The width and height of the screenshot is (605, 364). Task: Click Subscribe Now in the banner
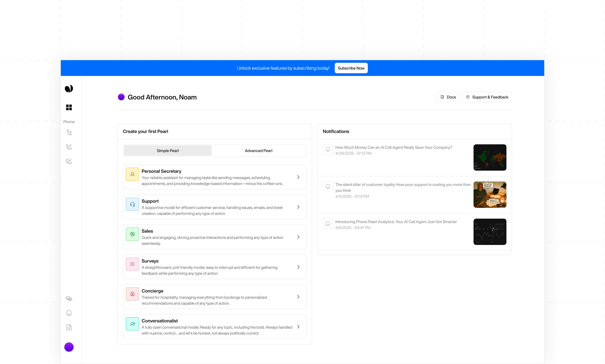tap(351, 68)
